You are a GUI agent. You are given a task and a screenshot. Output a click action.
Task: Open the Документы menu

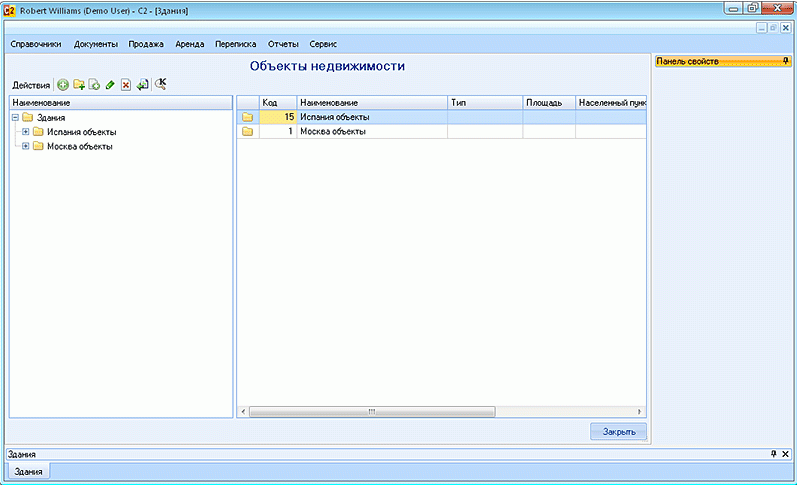pyautogui.click(x=96, y=44)
